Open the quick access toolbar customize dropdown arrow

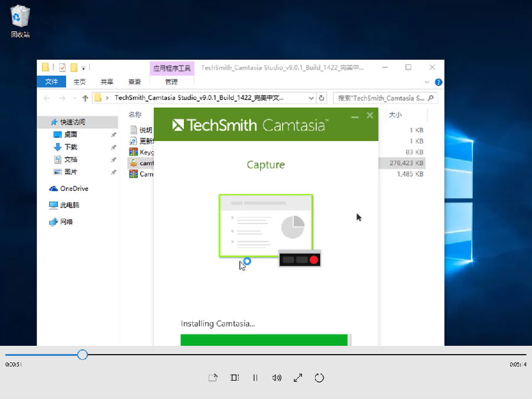click(x=83, y=68)
